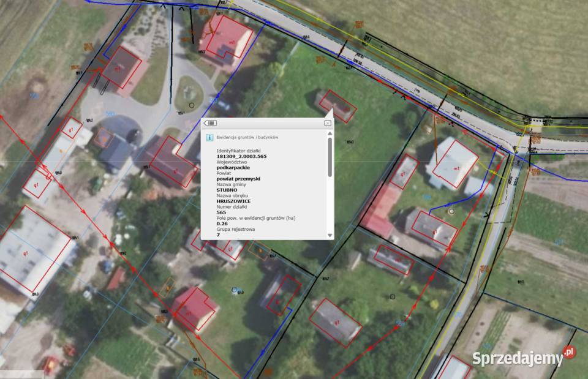Select the value 'powiat przemyski'

coord(238,179)
